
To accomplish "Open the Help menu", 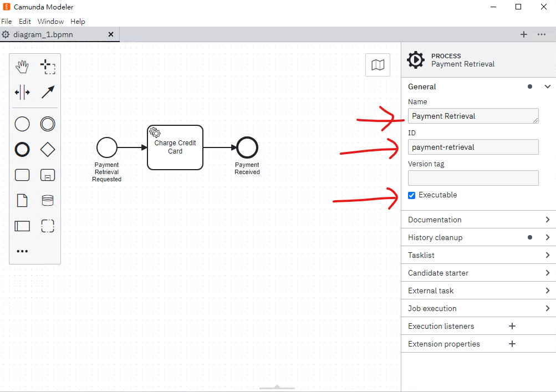I will (78, 21).
